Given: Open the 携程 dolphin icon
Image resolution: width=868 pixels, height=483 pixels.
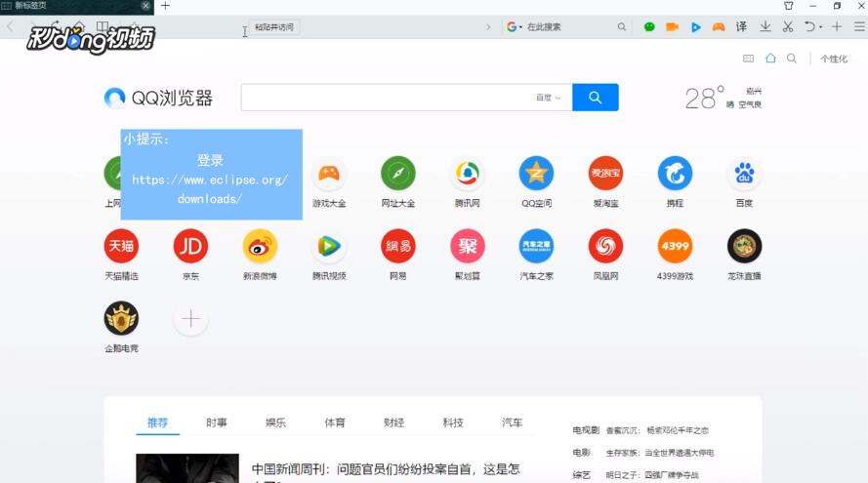Looking at the screenshot, I should pyautogui.click(x=675, y=174).
